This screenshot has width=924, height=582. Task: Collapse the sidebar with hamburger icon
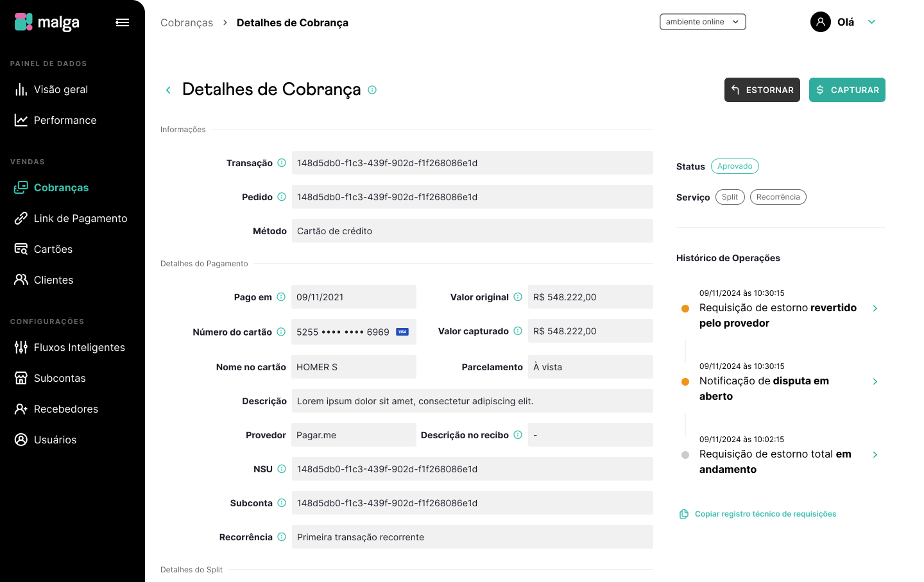tap(123, 22)
